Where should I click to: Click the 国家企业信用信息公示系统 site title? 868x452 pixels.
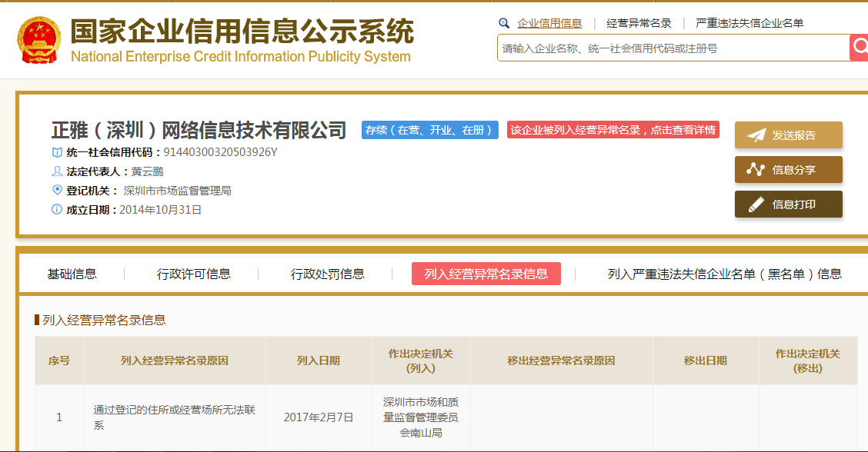tap(242, 31)
